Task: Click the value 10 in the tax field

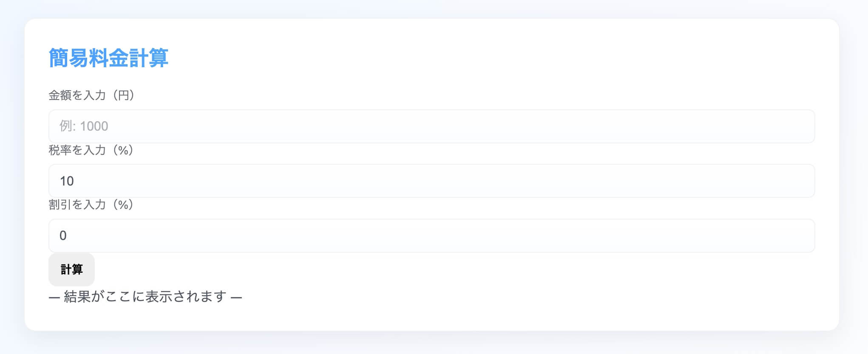Action: 67,181
